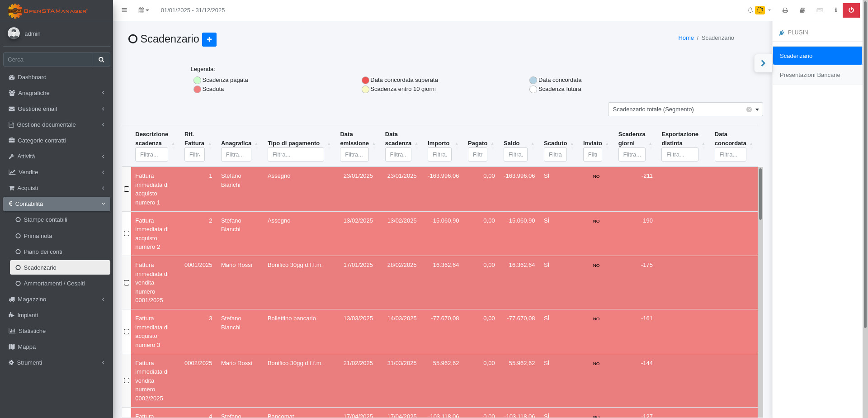The image size is (868, 418).
Task: Open the calendar date range picker
Action: [143, 10]
